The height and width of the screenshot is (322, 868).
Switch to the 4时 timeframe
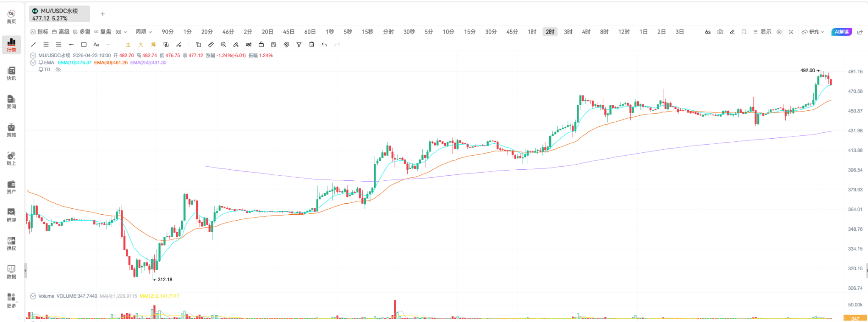(586, 32)
